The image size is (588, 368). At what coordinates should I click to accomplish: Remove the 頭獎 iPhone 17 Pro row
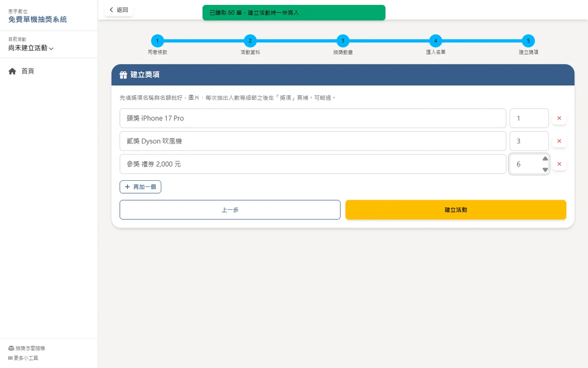pos(559,118)
